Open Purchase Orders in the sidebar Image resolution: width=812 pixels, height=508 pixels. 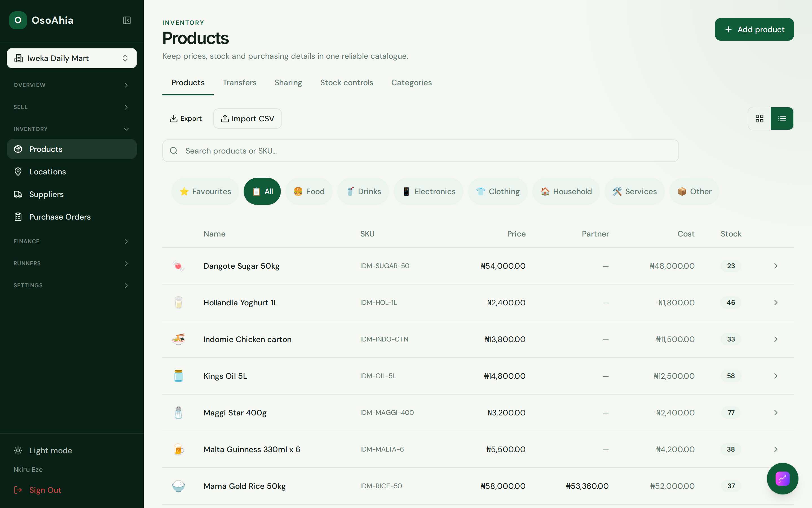[x=72, y=217]
